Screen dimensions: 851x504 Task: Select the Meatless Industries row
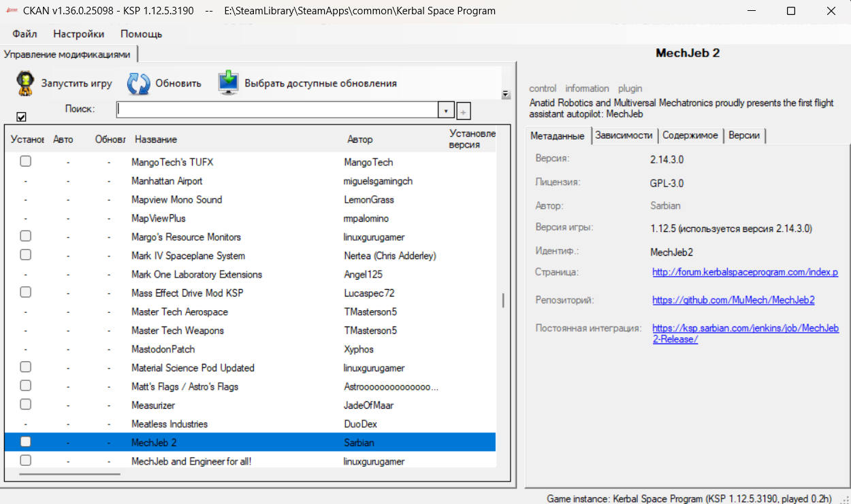[250, 424]
